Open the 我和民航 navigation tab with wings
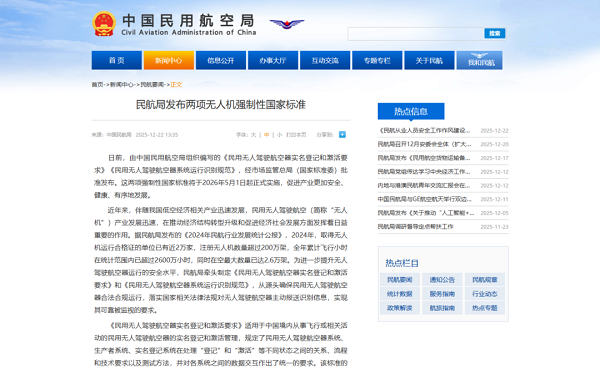Viewport: 600px width, 369px height. click(479, 60)
